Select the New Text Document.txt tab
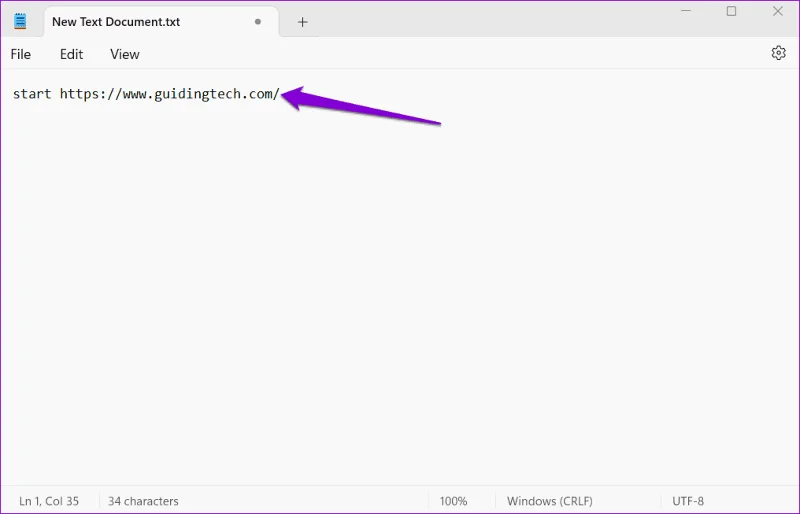This screenshot has height=514, width=800. coord(161,22)
